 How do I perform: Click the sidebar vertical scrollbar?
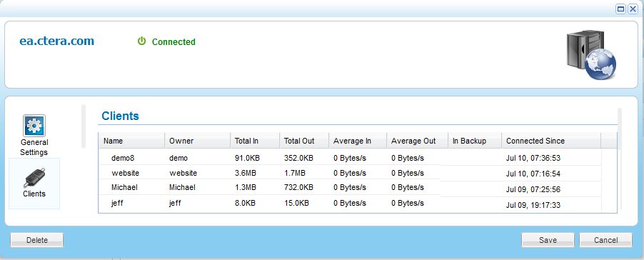(84, 126)
